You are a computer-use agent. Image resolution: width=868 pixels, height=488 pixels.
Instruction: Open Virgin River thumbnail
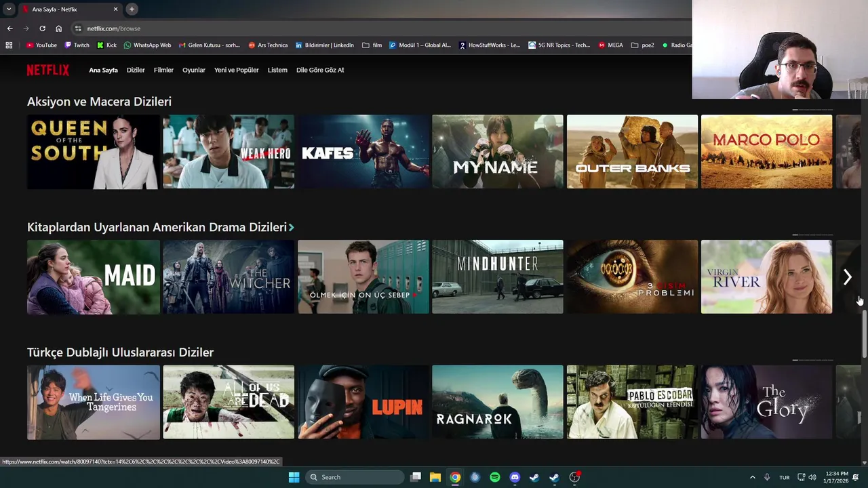[x=766, y=277]
